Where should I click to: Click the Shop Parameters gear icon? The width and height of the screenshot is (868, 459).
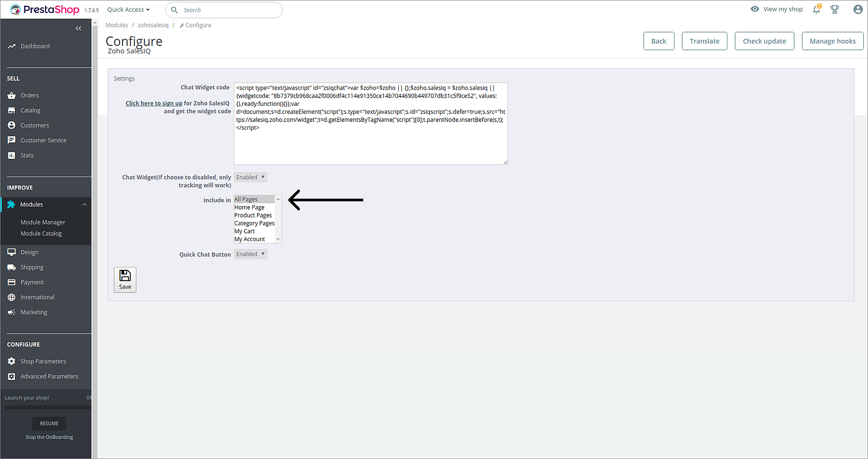(x=12, y=361)
